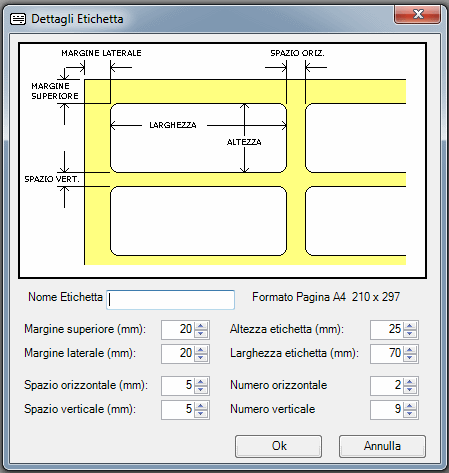Image resolution: width=449 pixels, height=473 pixels.
Task: Select the Numero verticale value field
Action: point(387,410)
